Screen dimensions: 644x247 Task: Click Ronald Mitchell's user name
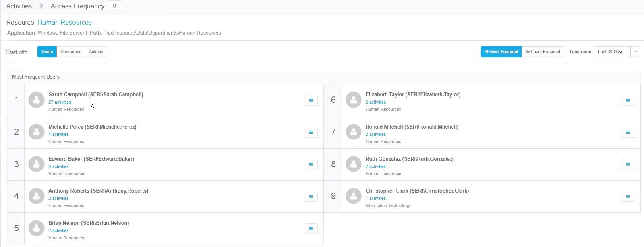(412, 127)
